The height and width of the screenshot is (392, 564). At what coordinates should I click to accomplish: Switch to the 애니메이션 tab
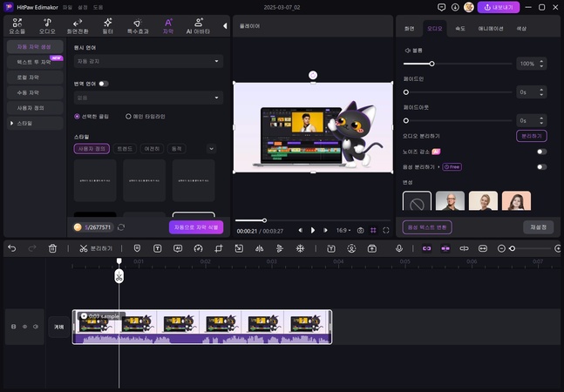492,29
